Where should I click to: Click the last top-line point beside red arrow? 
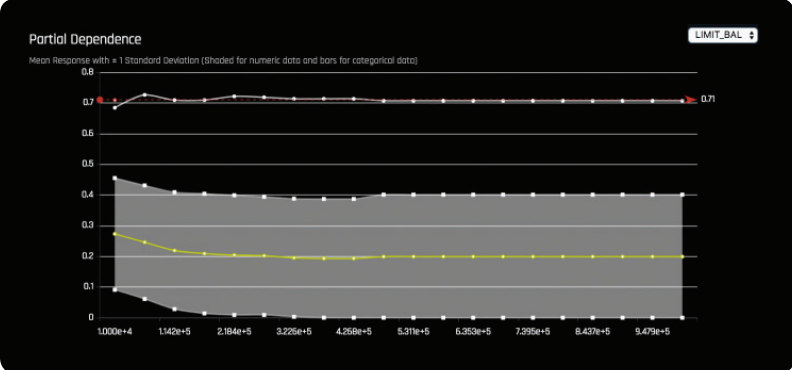tap(682, 101)
